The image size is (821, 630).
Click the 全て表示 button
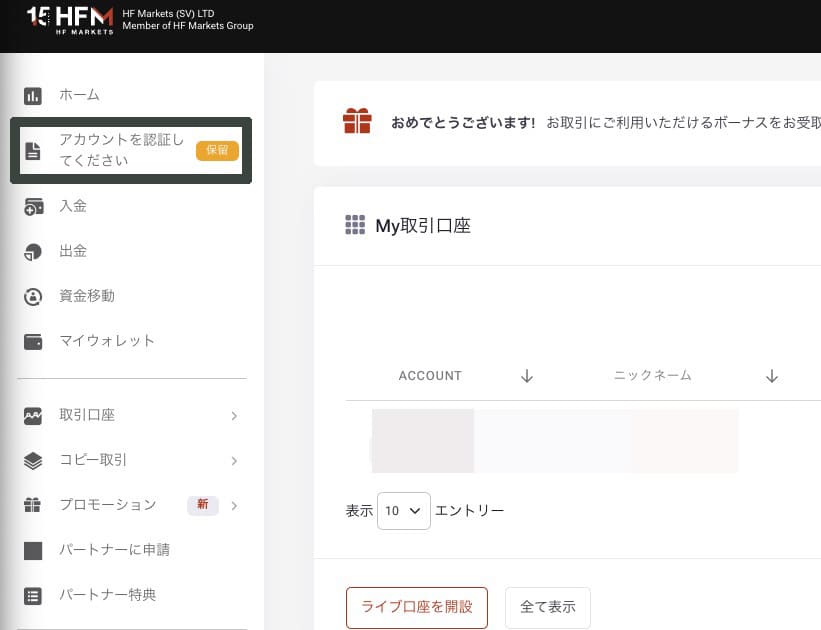point(548,607)
